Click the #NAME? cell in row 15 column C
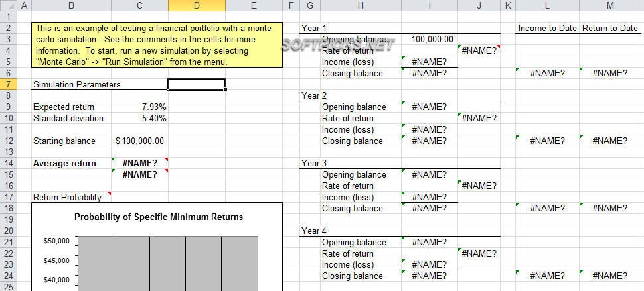Image resolution: width=644 pixels, height=291 pixels. (x=139, y=174)
